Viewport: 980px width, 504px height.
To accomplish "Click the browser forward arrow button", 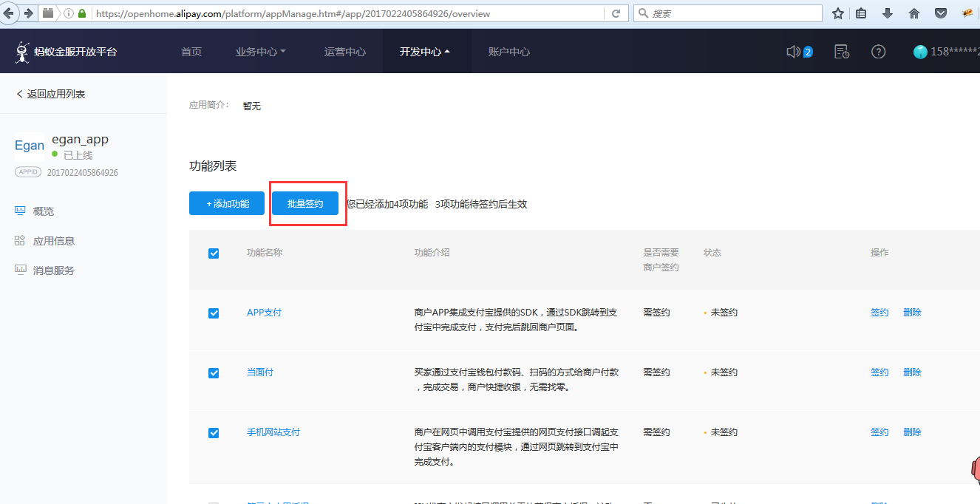I will tap(28, 13).
